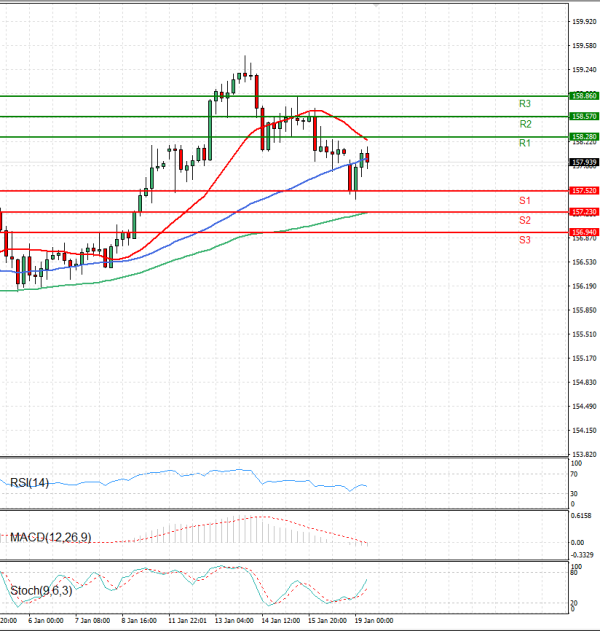The height and width of the screenshot is (631, 600).
Task: Select the S3 support label
Action: tap(524, 240)
